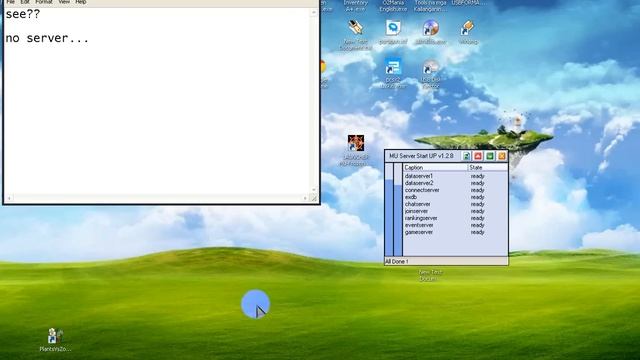
Task: Click the refresh icon in MU Server Start UP
Action: tap(466, 156)
